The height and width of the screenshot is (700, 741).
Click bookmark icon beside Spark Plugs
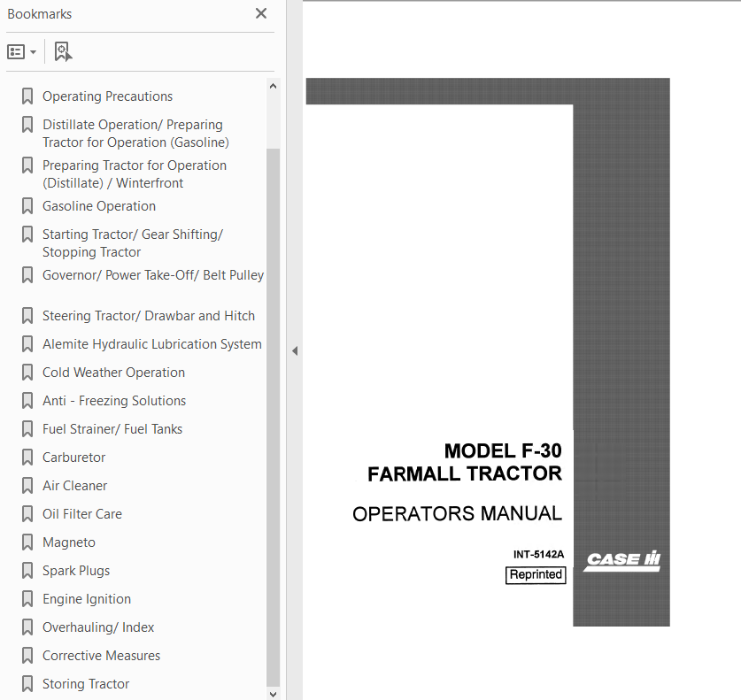click(x=27, y=571)
